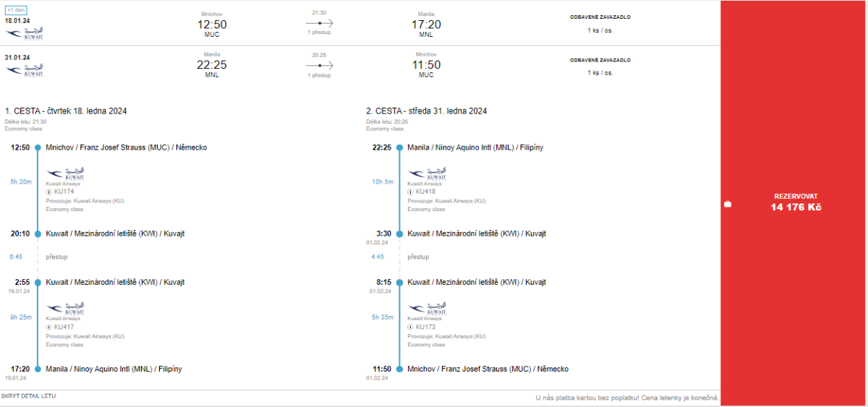Click the 14 176 Kč price
Image resolution: width=868 pixels, height=407 pixels.
tap(796, 207)
